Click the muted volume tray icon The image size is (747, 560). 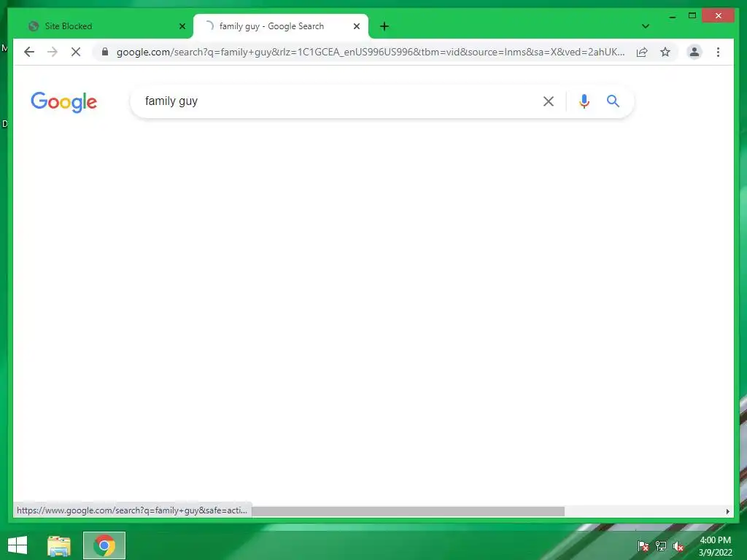click(678, 546)
